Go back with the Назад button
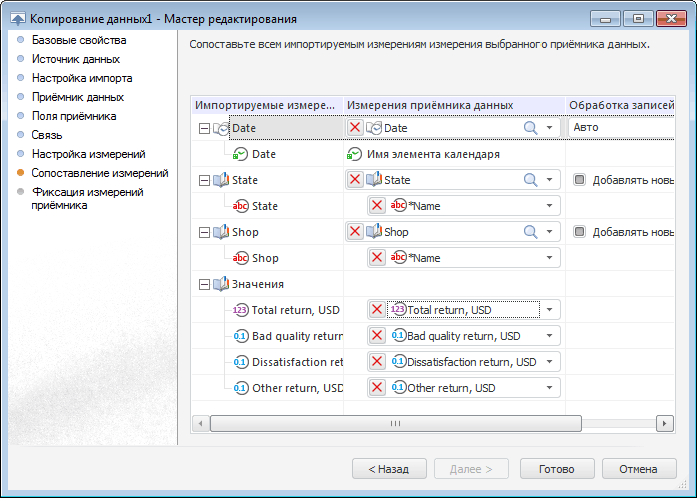The width and height of the screenshot is (697, 498). (x=388, y=469)
